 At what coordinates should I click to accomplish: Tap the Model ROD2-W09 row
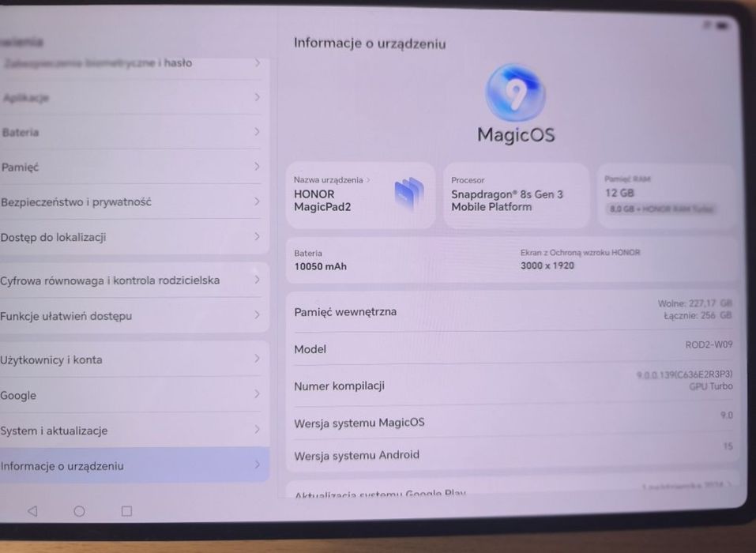point(513,348)
